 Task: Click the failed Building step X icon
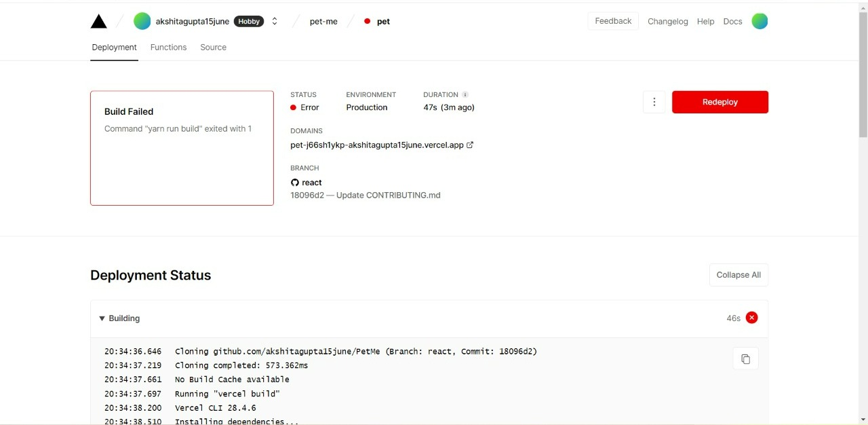pyautogui.click(x=751, y=318)
